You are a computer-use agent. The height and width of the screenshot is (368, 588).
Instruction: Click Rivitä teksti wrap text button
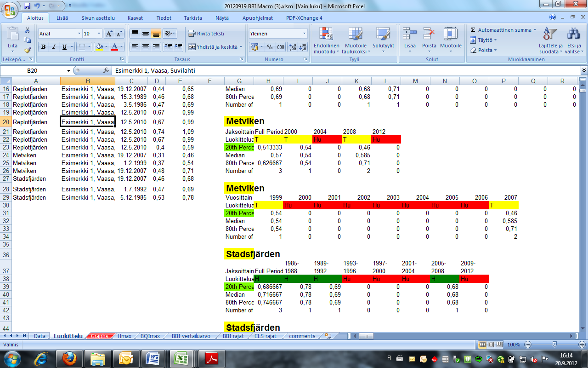206,34
